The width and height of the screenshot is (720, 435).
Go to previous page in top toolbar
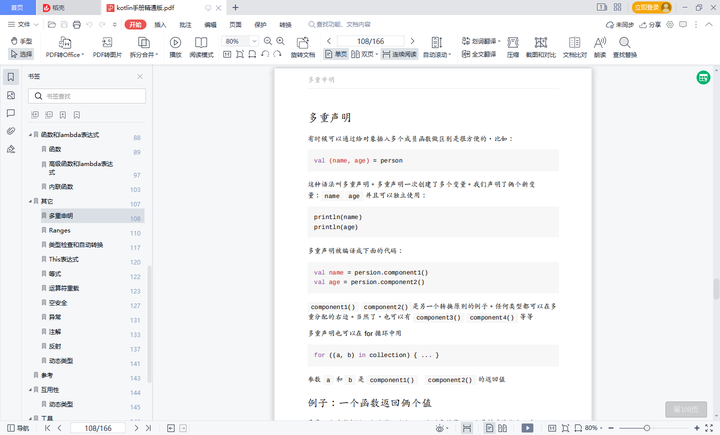point(329,41)
